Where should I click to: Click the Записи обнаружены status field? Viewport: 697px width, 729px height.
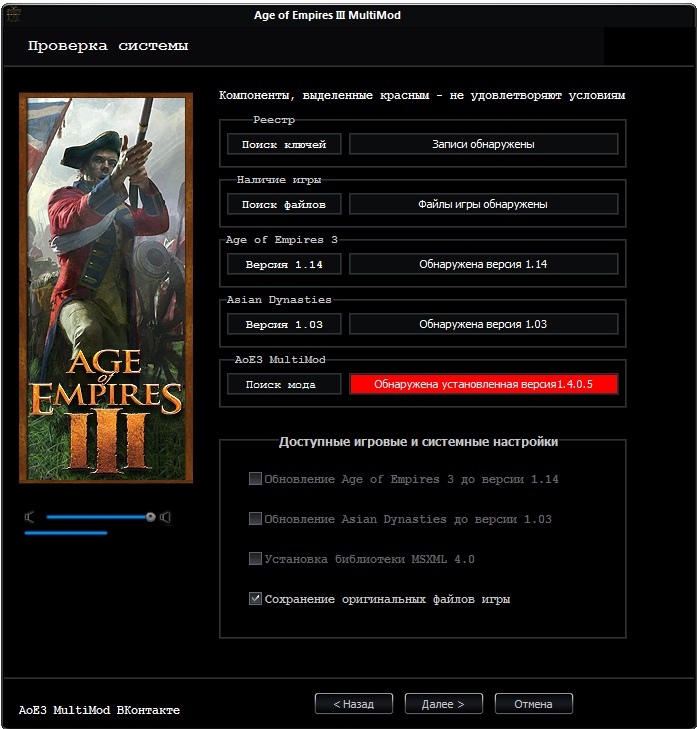[484, 144]
